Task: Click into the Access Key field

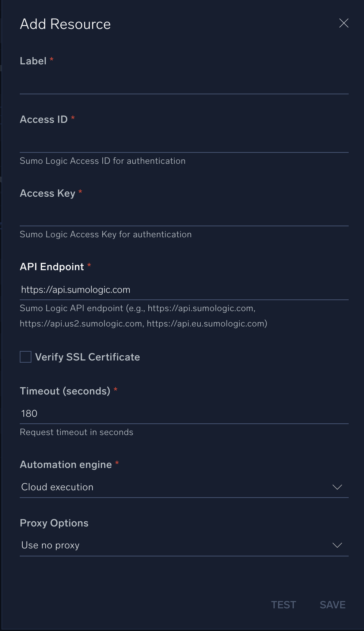Action: [x=184, y=216]
